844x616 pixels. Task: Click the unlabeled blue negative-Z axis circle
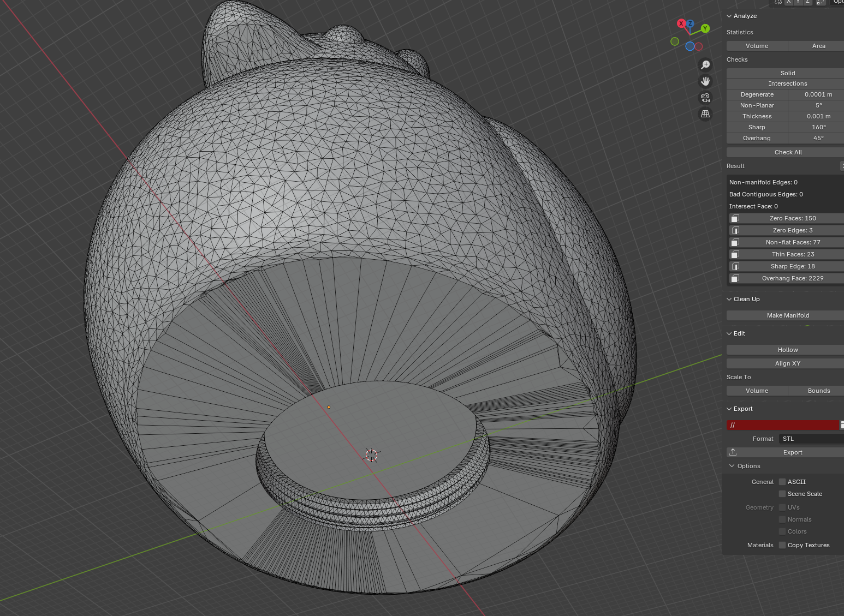690,46
